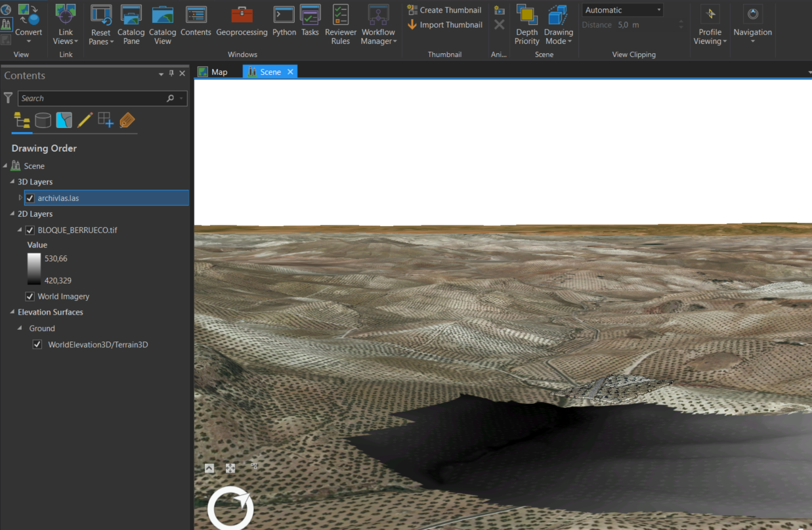Click Import Thumbnail
The width and height of the screenshot is (812, 530).
(444, 25)
